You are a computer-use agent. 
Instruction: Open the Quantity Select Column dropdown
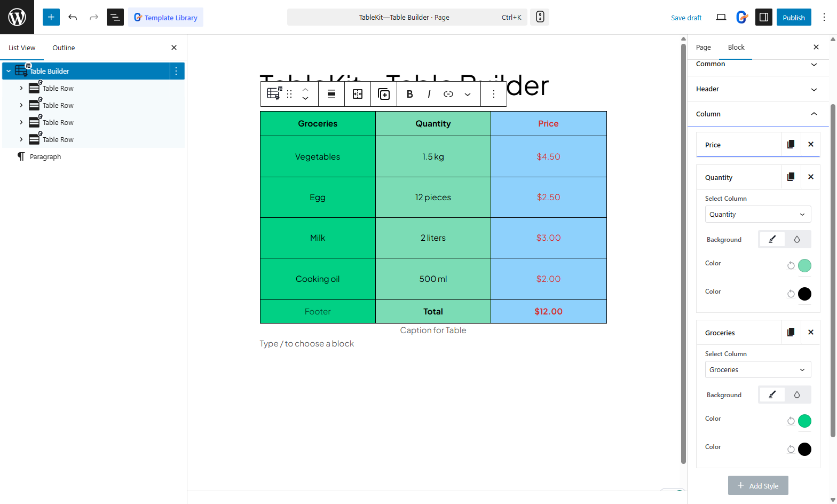757,214
